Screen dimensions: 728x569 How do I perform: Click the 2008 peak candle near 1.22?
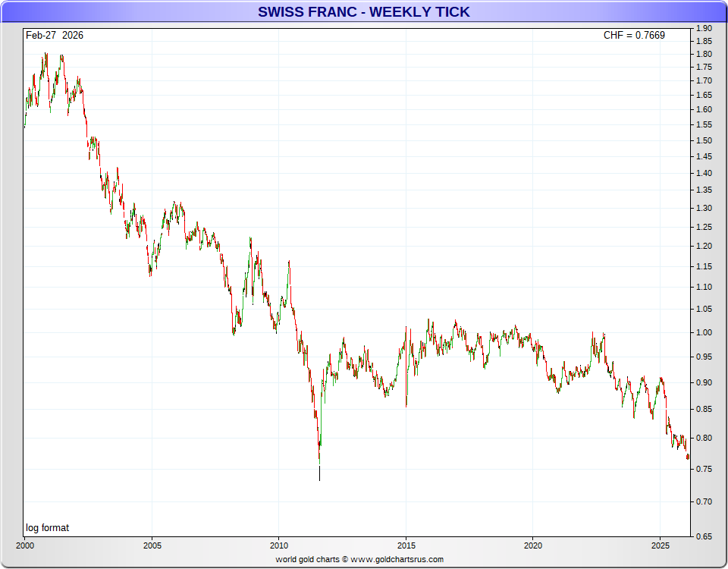[250, 241]
